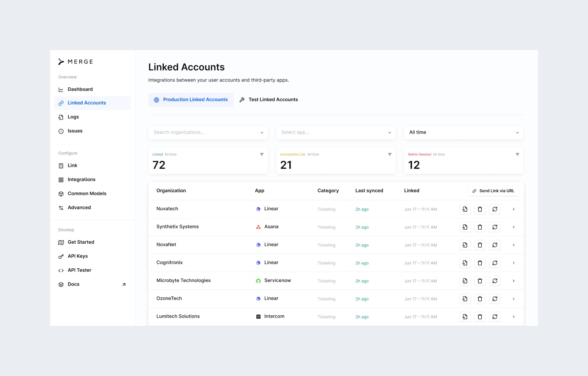Screen dimensions: 588x376
Task: Expand the Lumitech Solutions row chevron
Action: (514, 317)
